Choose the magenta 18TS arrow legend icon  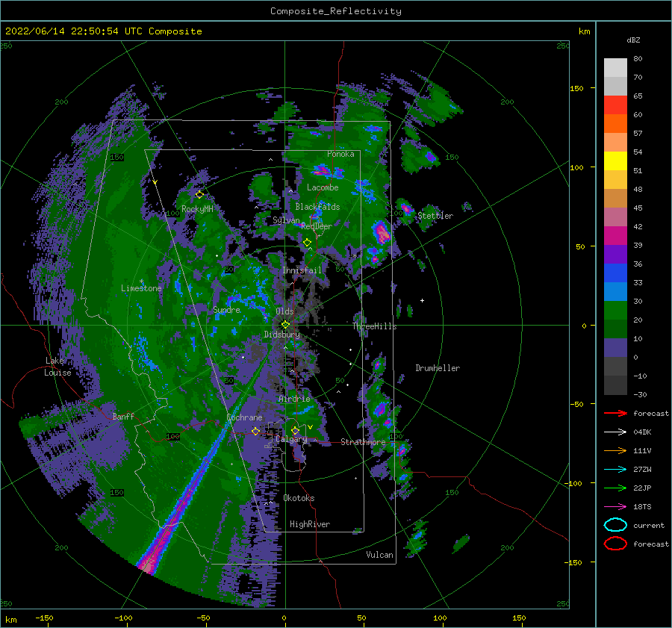click(615, 507)
